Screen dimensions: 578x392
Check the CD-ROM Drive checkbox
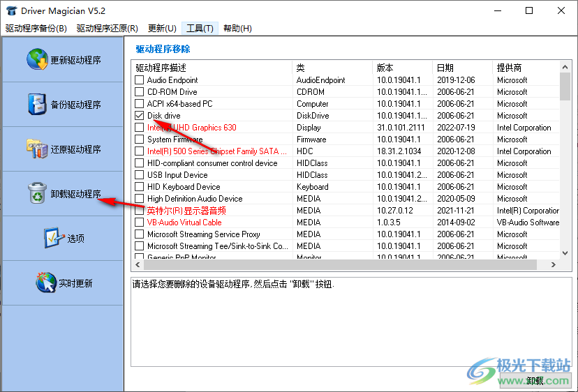(x=140, y=92)
